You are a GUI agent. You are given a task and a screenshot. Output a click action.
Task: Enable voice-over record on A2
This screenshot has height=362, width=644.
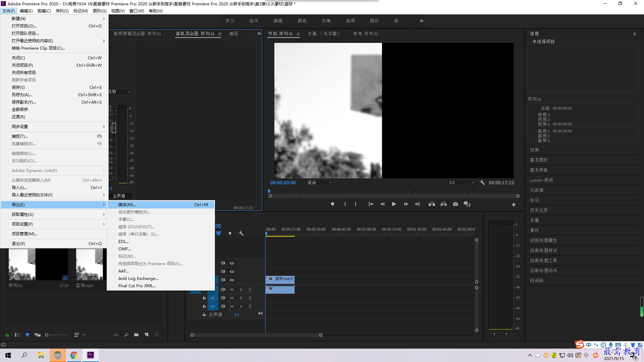[x=250, y=298]
